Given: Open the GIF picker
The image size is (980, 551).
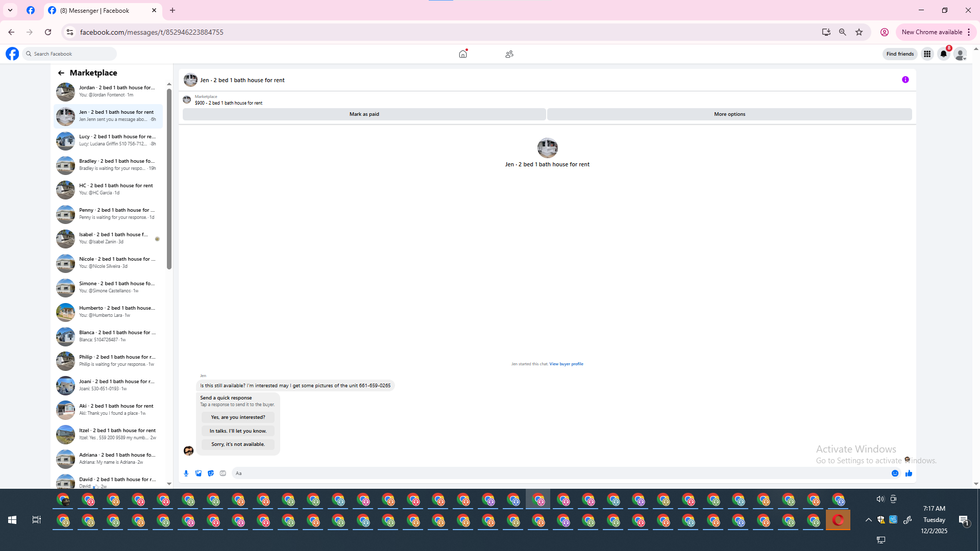Looking at the screenshot, I should pyautogui.click(x=223, y=473).
